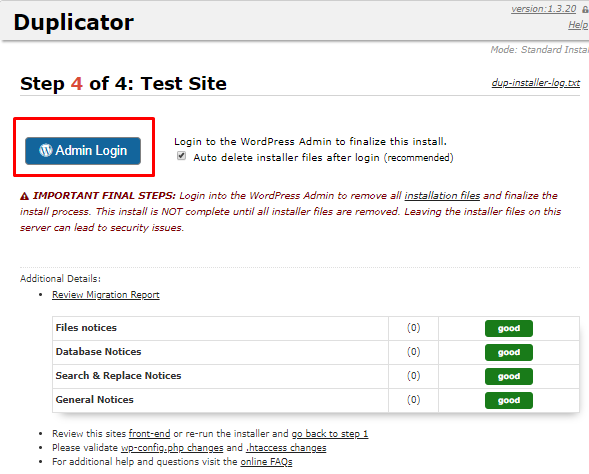
Task: Click the WordPress logo on Admin Login
Action: pos(46,150)
